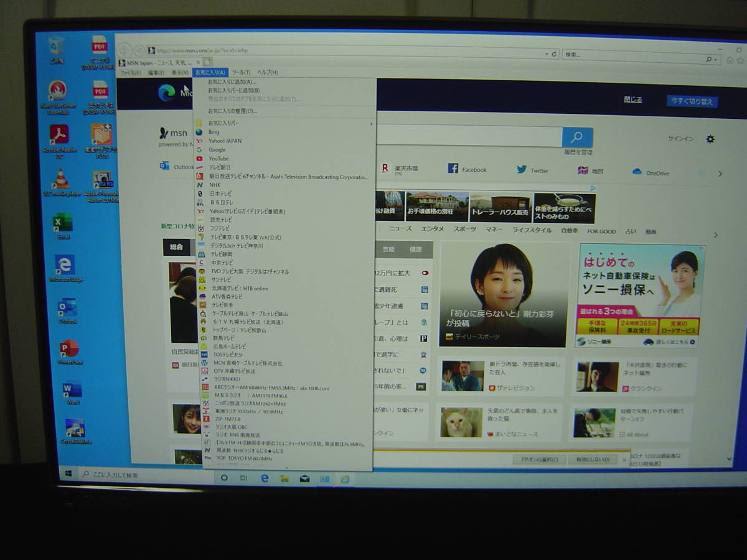This screenshot has height=560, width=747.
Task: Click the 今すぐ切り替え button
Action: pyautogui.click(x=692, y=101)
